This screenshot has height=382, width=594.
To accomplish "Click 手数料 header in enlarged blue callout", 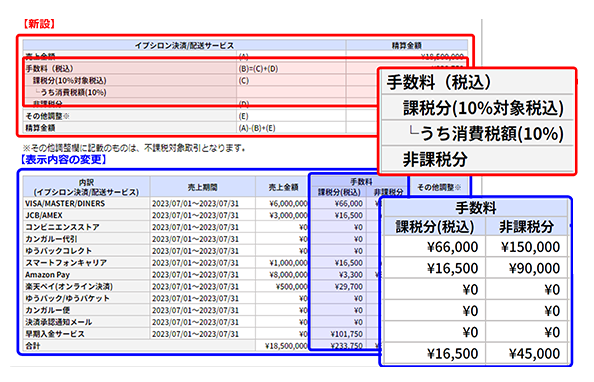I will tap(476, 208).
